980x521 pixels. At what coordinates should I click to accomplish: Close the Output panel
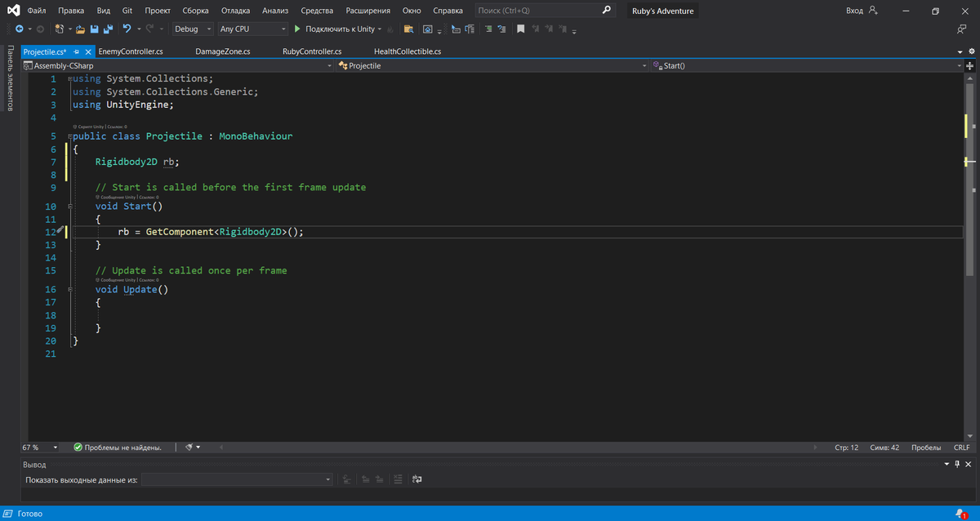969,464
